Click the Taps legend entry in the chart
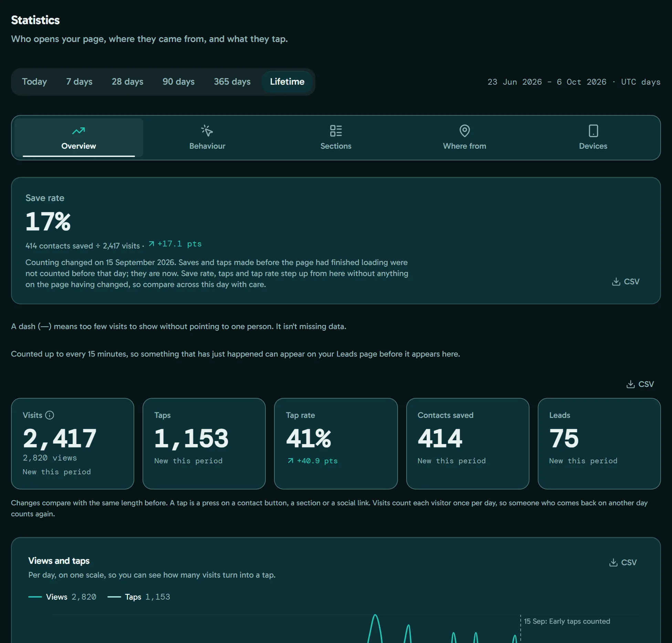672x643 pixels. coord(139,597)
